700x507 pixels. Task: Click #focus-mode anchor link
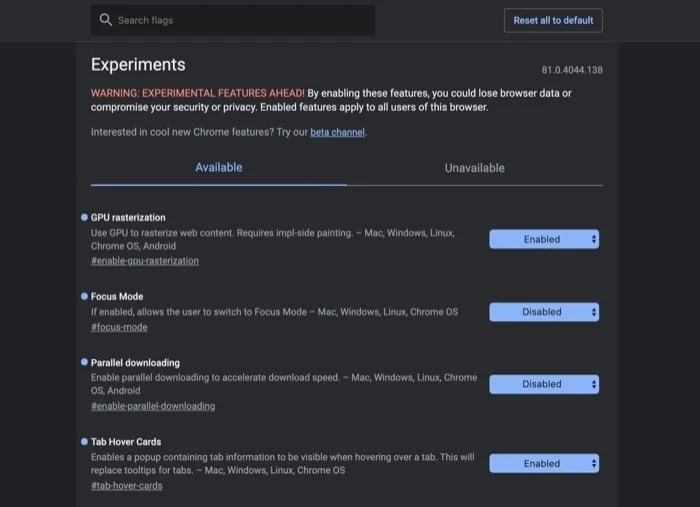[119, 327]
